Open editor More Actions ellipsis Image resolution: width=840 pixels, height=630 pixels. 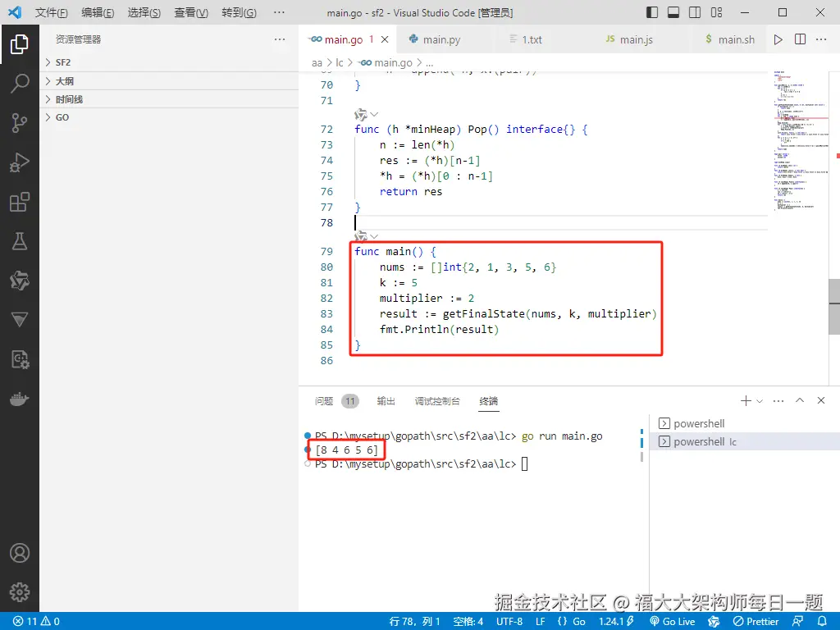[820, 39]
